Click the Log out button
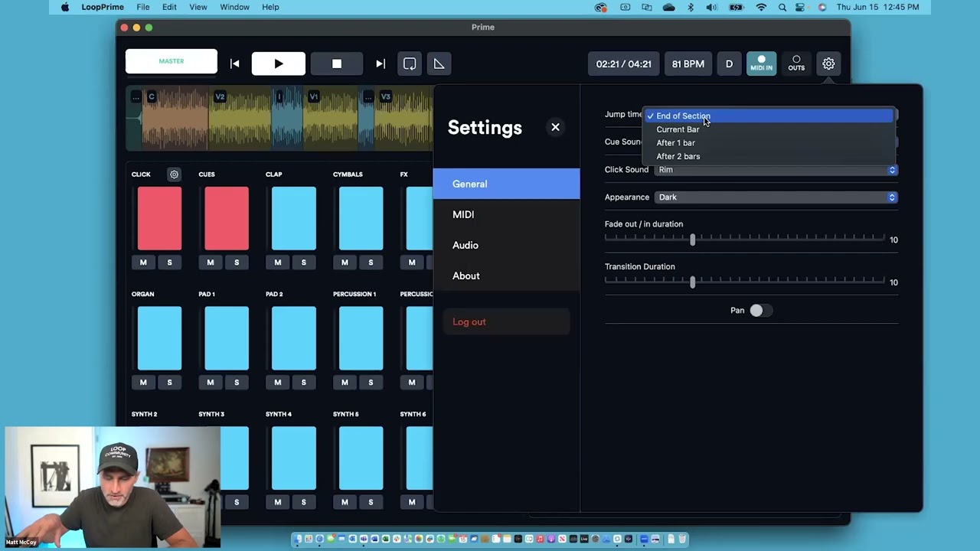 coord(506,321)
